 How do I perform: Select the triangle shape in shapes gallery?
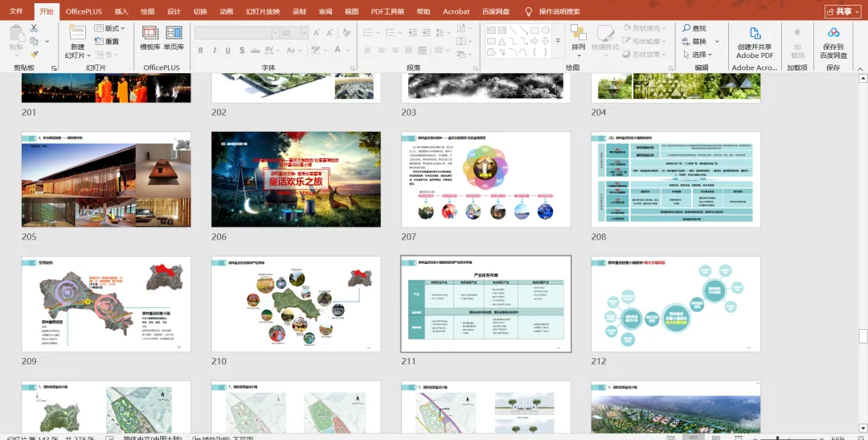pyautogui.click(x=502, y=41)
